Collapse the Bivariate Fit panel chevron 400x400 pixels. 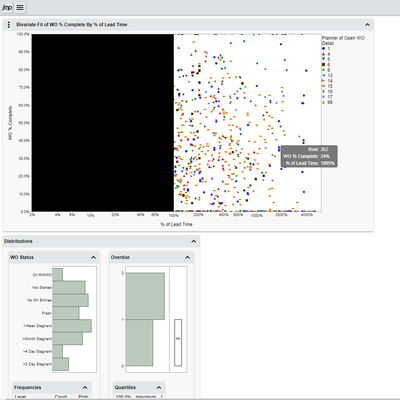[367, 25]
